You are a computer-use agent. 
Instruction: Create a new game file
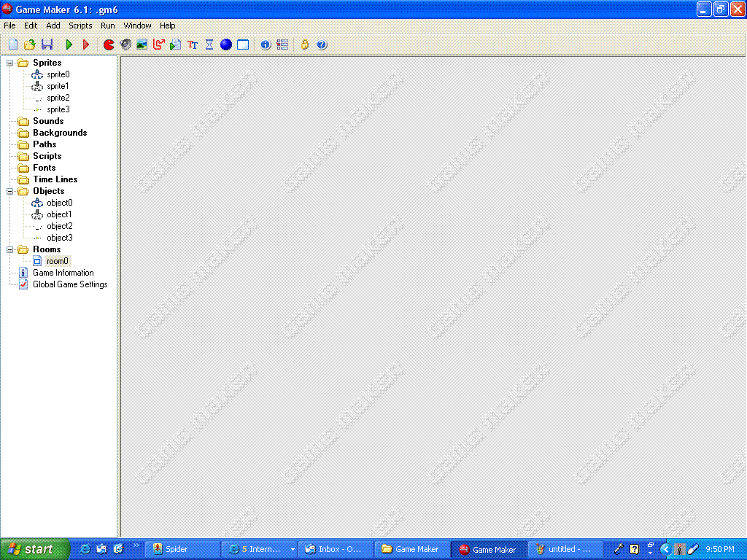13,44
